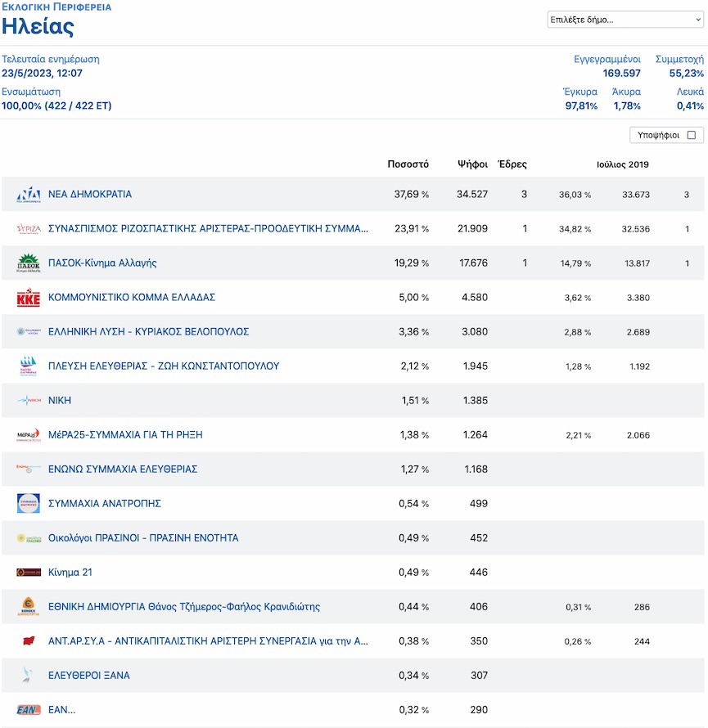Click the vote count 21.909
Image resolution: width=708 pixels, height=728 pixels.
(x=472, y=228)
